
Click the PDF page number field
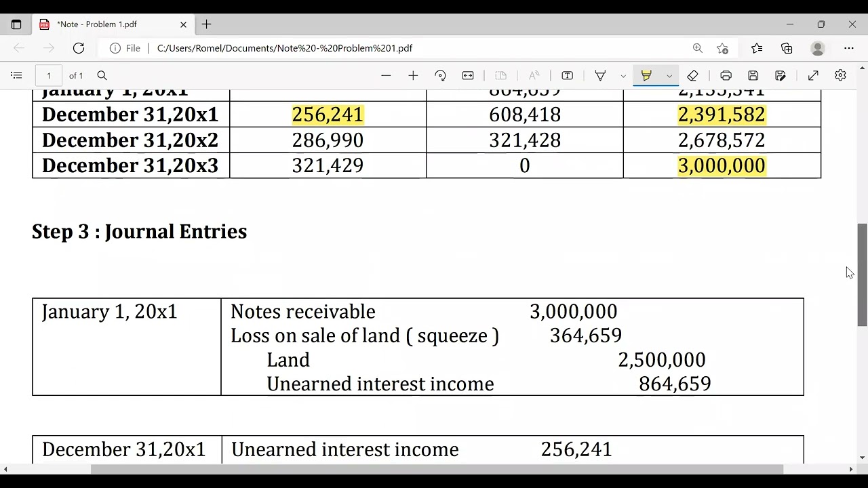click(49, 75)
